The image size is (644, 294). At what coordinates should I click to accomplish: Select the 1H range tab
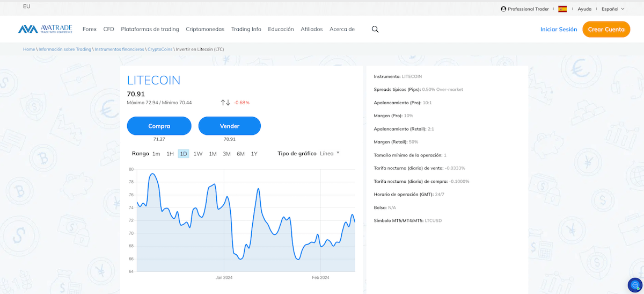170,154
